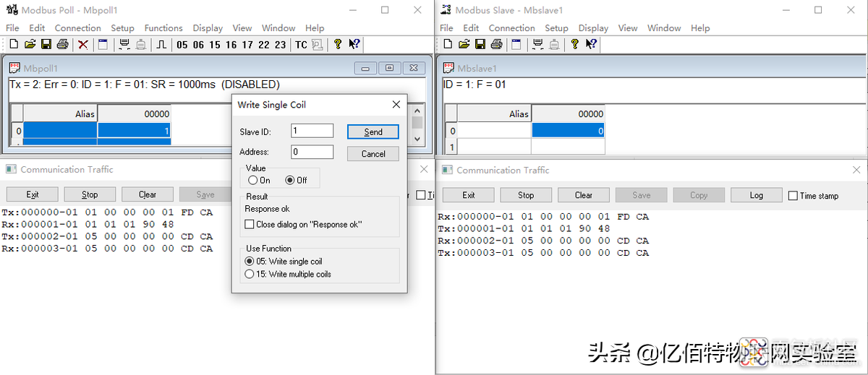The height and width of the screenshot is (375, 868).
Task: Click function 05 toolbar button
Action: pos(182,45)
